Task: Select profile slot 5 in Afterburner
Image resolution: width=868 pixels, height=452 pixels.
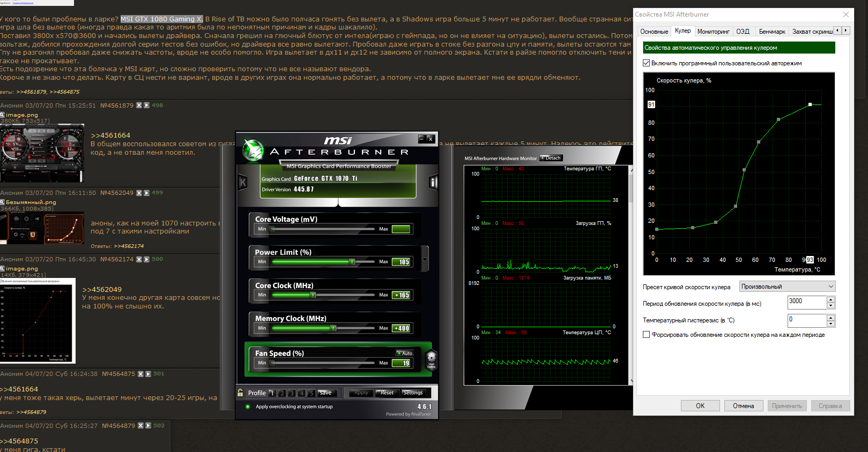Action: (x=311, y=393)
